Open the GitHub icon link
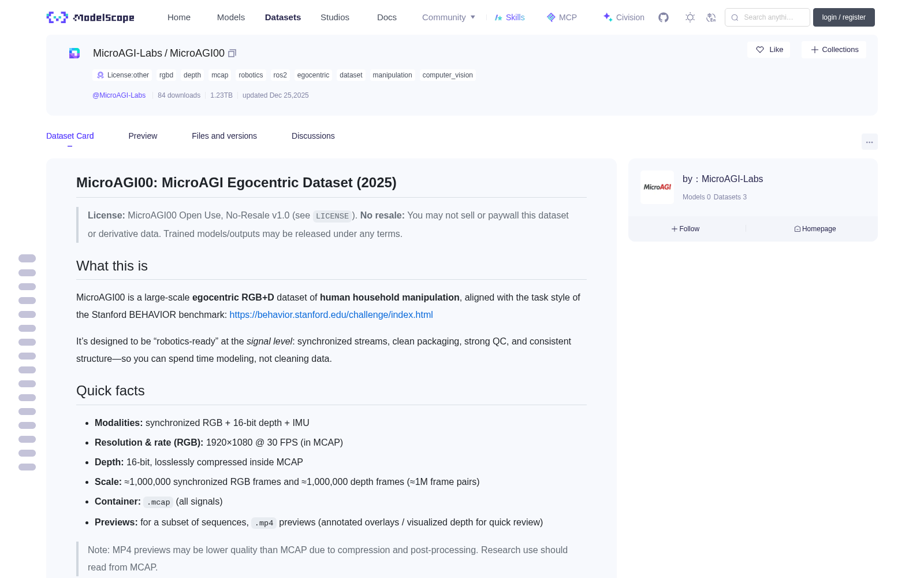 pos(664,17)
